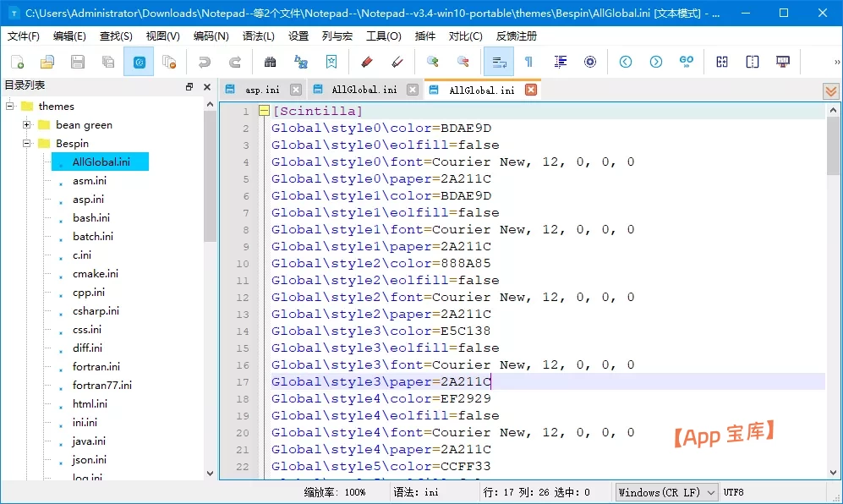The height and width of the screenshot is (504, 843).
Task: Click the editor vertical scrollbar thumb
Action: [833, 144]
